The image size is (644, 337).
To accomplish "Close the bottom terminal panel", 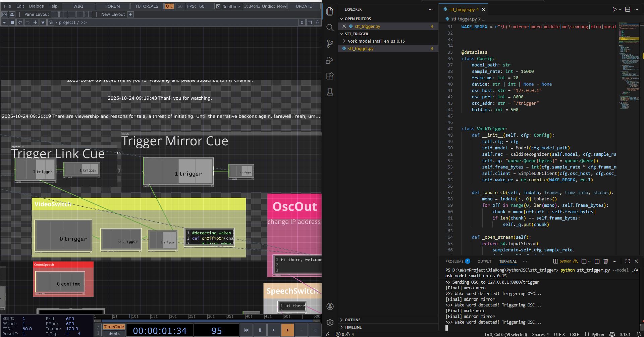I will 636,261.
